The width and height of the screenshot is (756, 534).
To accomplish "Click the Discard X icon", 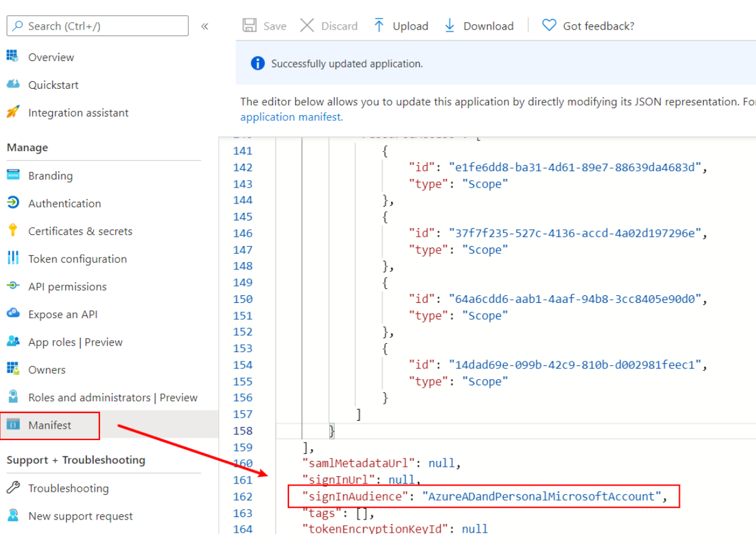I will click(x=307, y=26).
